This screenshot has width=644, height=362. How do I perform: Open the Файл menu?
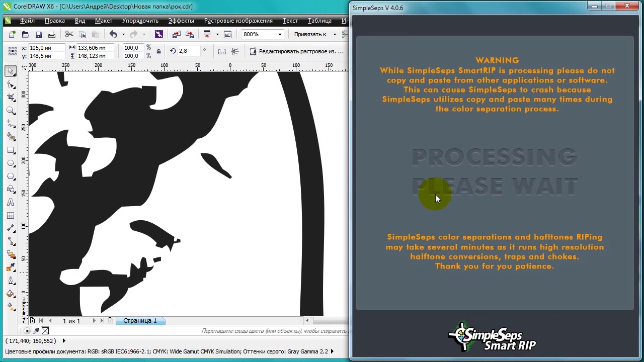(x=27, y=21)
